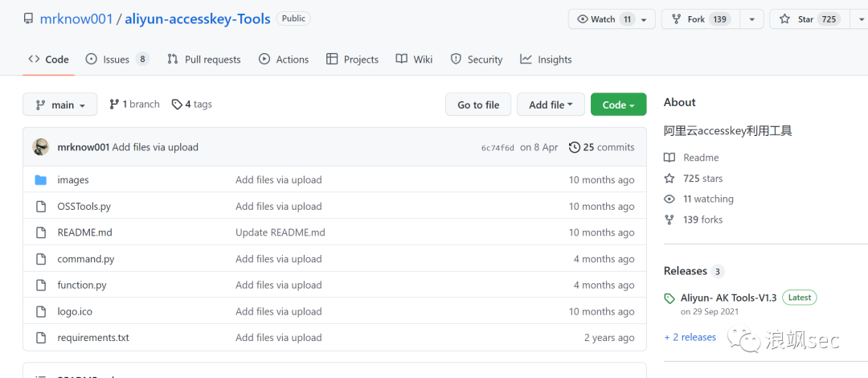The image size is (868, 378).
Task: Open the requirements.txt file
Action: pos(93,338)
